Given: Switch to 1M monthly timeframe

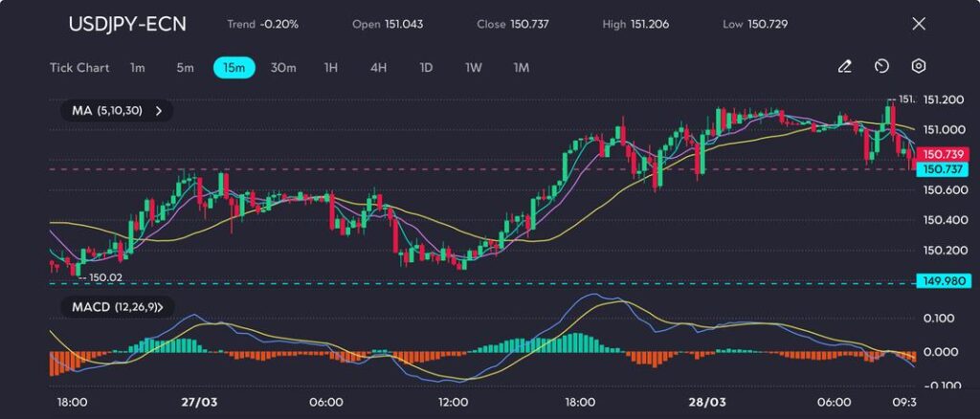Looking at the screenshot, I should click(x=522, y=68).
